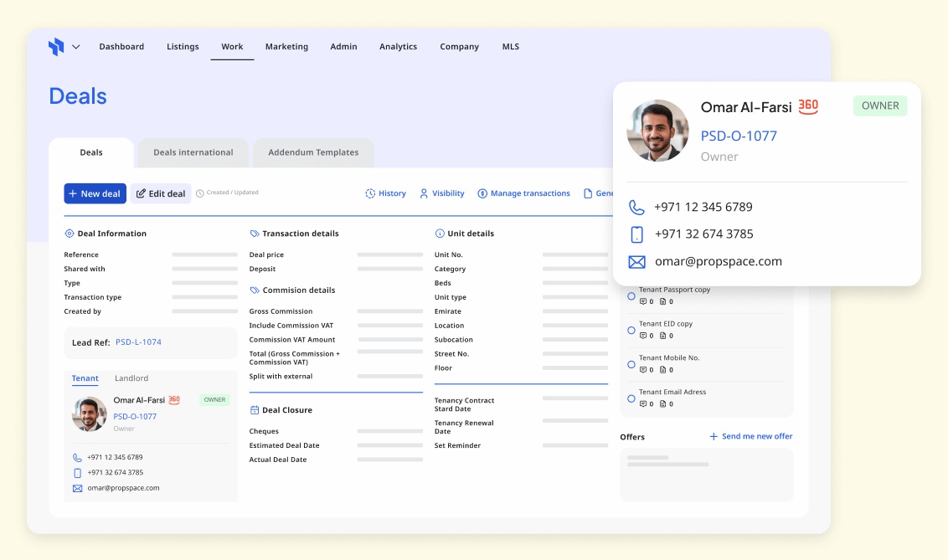The image size is (948, 560).
Task: Open lead reference PSD-L-1074
Action: point(138,342)
